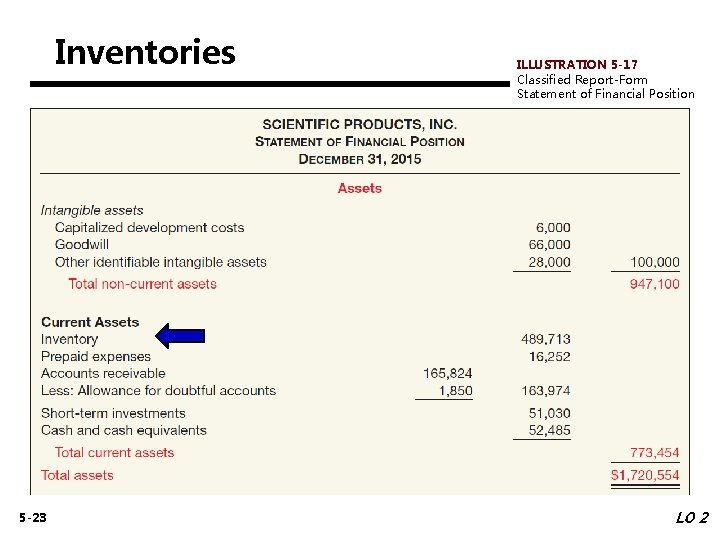
Task: Click the Inventory line item
Action: pos(69,339)
